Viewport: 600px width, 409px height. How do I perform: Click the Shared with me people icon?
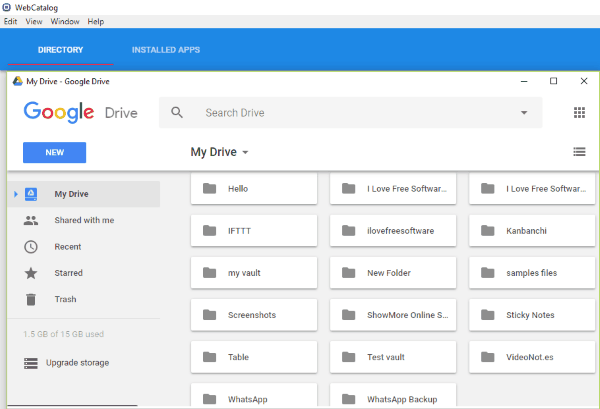[x=31, y=221]
